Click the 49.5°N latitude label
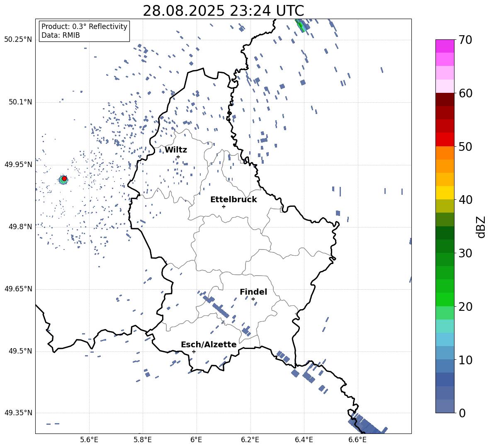491x448 pixels. click(x=20, y=351)
